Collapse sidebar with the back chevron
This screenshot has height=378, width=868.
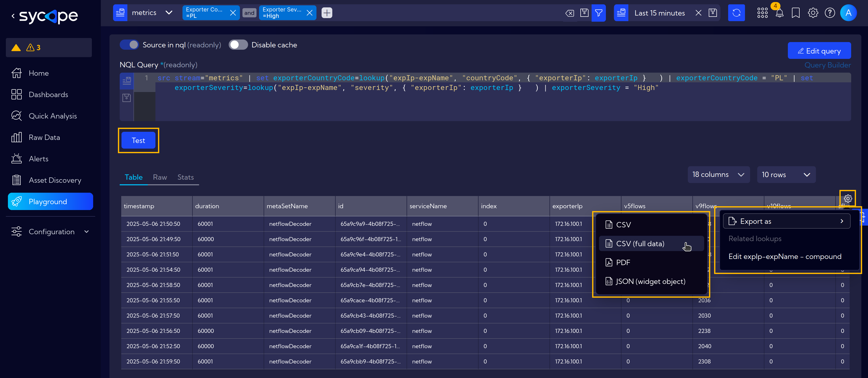(13, 16)
